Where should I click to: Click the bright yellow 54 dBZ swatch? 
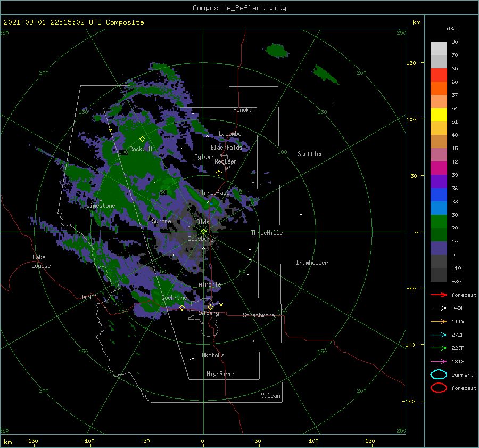coord(439,115)
